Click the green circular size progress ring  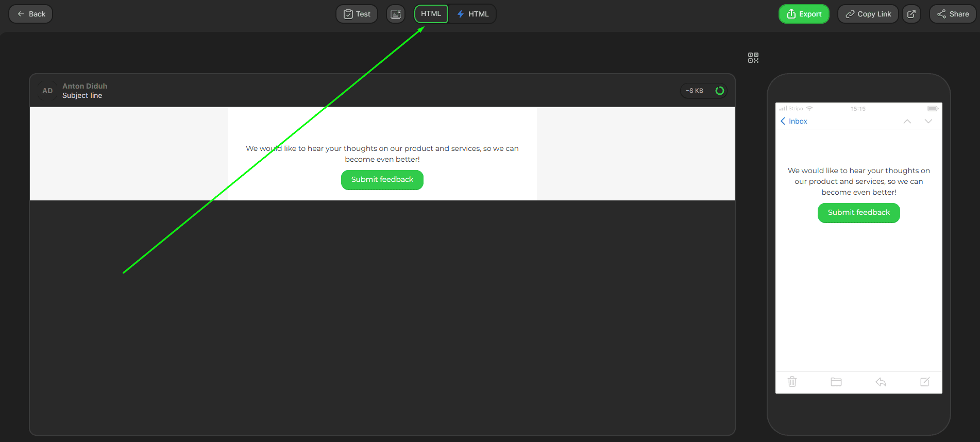coord(719,91)
